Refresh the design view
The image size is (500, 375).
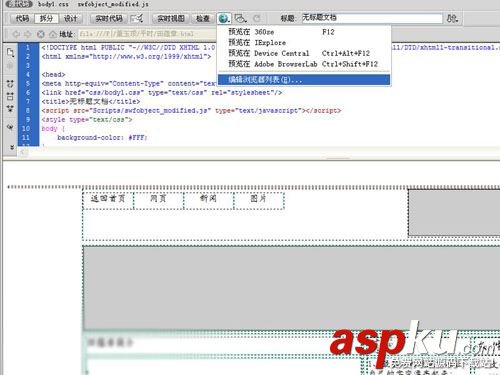256,18
